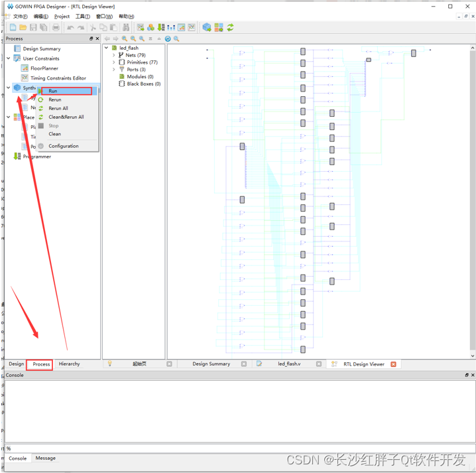This screenshot has width=476, height=473.
Task: Close the RTL Design Viewer tab
Action: coord(393,364)
